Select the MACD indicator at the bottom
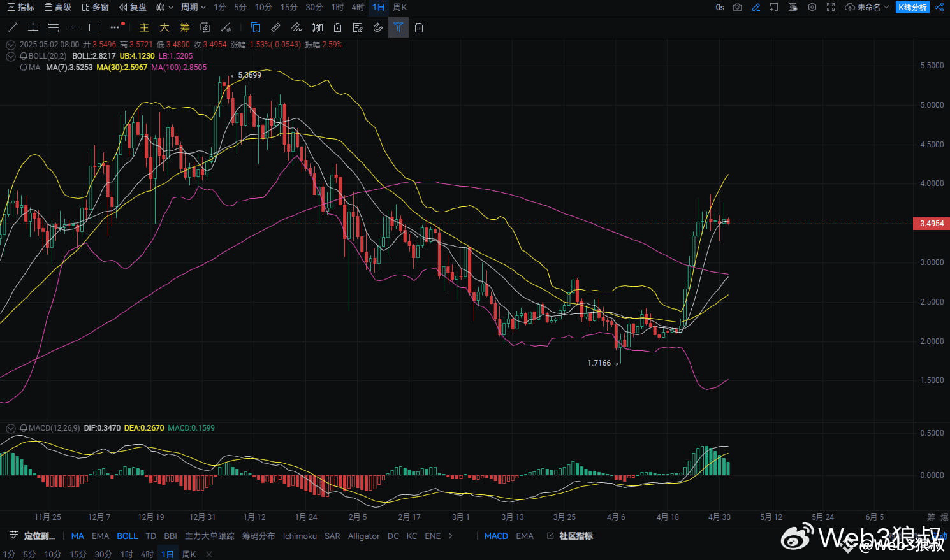Screen dimensions: 950x560 496,536
